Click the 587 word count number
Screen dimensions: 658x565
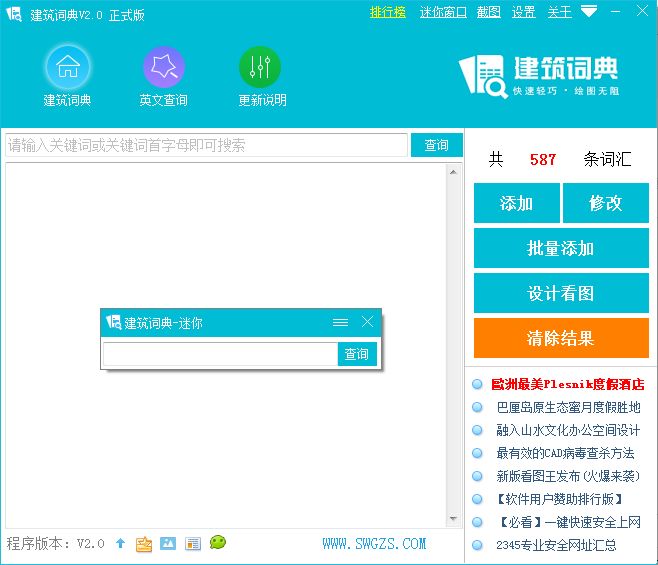[x=543, y=160]
